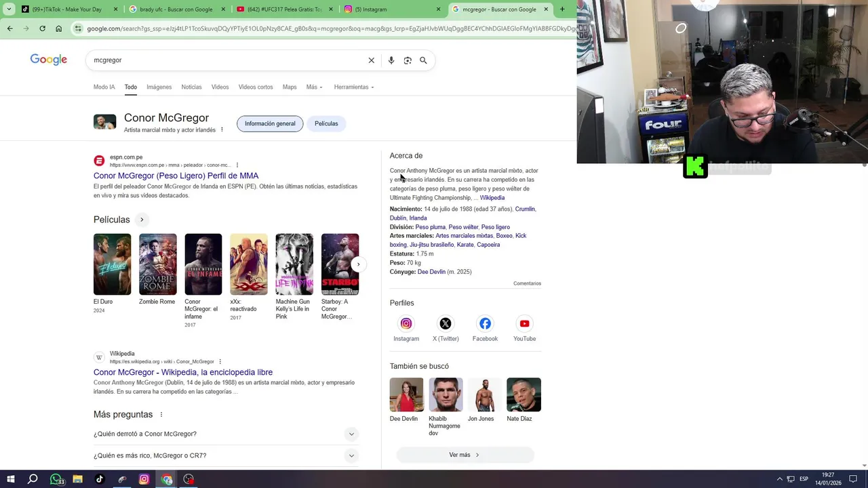Open Nate Diaz related search photo
Image resolution: width=868 pixels, height=488 pixels.
524,394
